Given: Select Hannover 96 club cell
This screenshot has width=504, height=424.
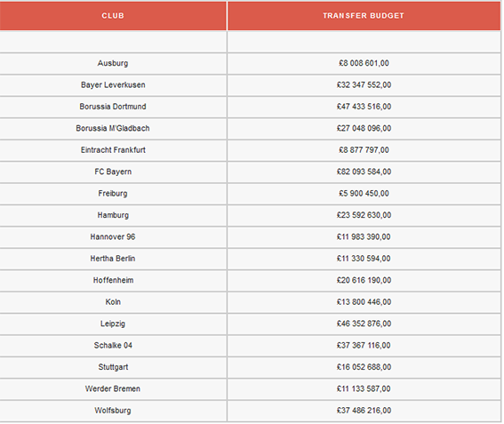Looking at the screenshot, I should coord(113,237).
